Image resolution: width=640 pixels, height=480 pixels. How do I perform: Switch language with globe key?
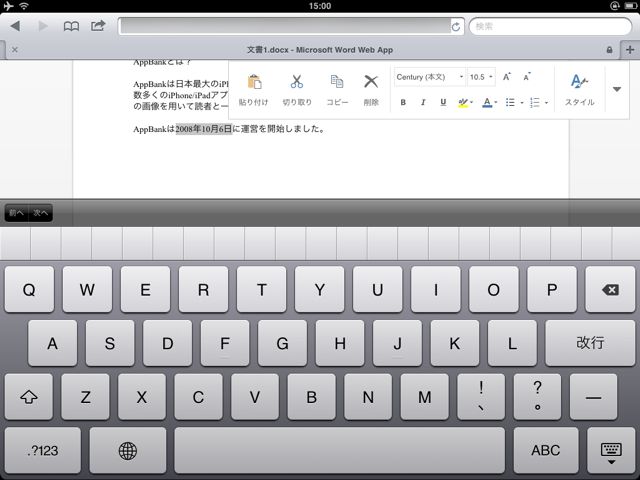click(128, 450)
